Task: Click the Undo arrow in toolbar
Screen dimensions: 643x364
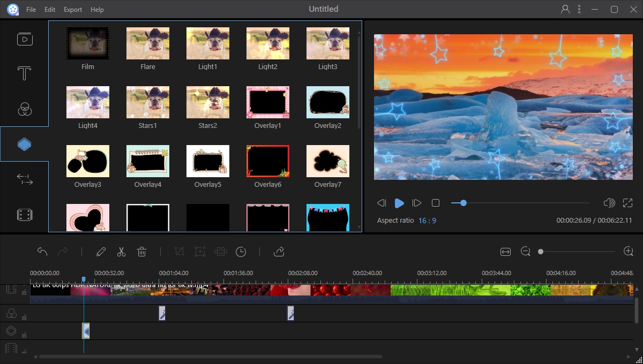Action: (x=43, y=252)
